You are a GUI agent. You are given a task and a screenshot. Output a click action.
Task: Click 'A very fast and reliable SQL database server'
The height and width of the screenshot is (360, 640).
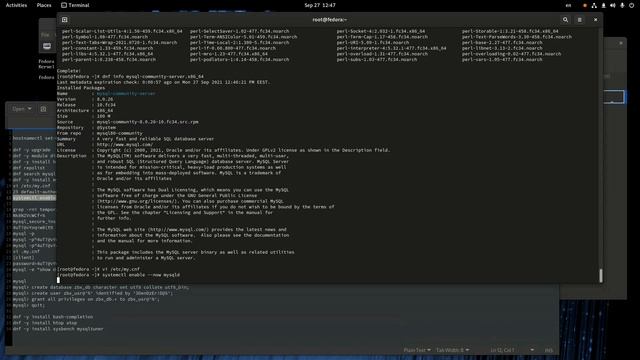pos(155,139)
